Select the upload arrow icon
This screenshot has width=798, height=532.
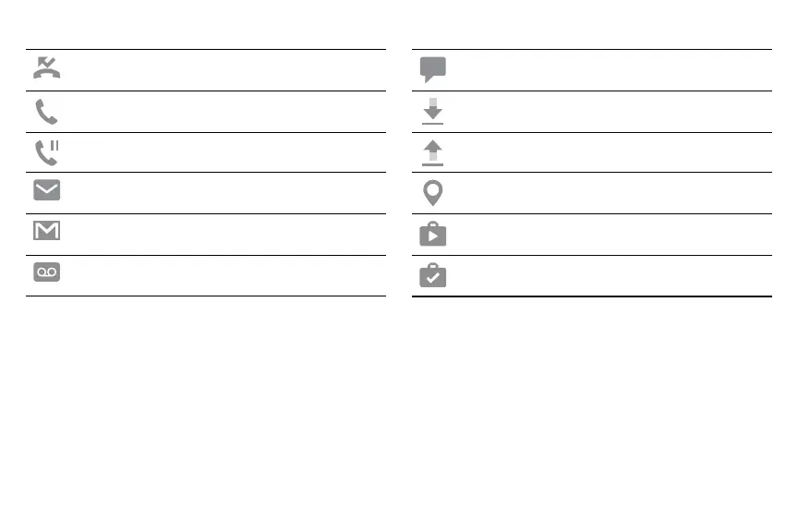[432, 152]
